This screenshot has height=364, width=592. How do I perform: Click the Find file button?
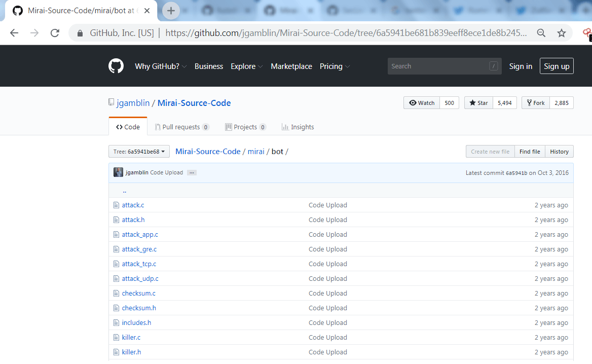530,152
